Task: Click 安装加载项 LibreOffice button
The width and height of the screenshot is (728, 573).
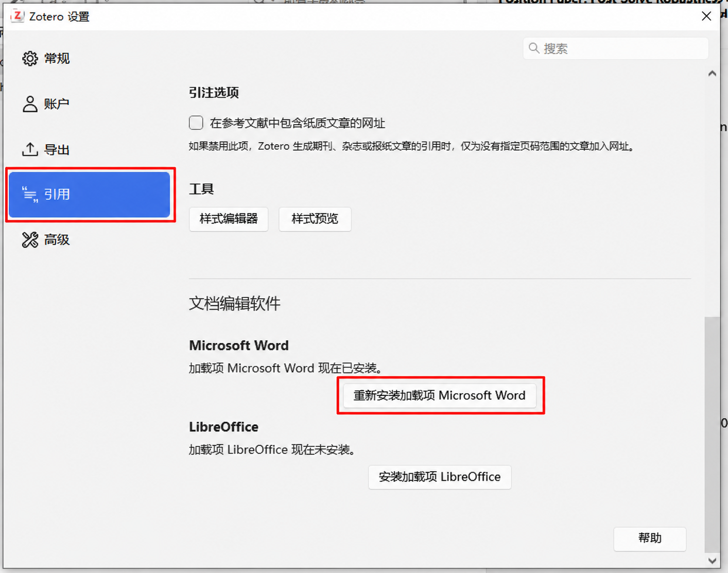Action: coord(440,477)
